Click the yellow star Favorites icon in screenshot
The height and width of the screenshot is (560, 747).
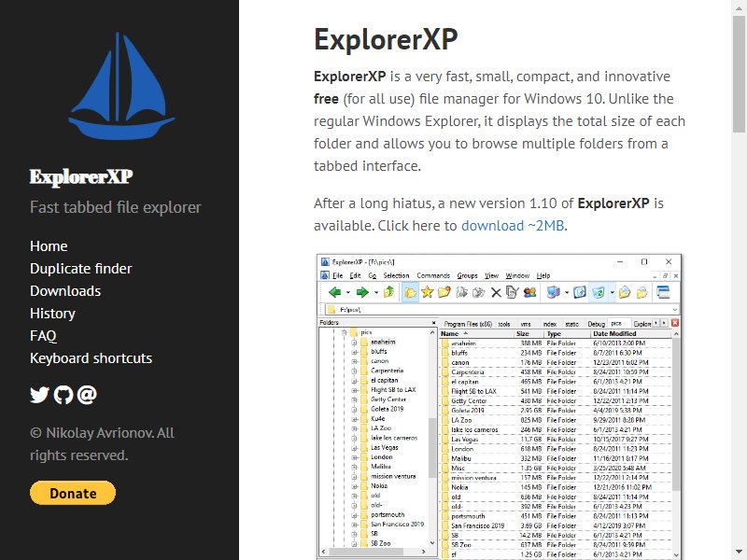pyautogui.click(x=428, y=292)
